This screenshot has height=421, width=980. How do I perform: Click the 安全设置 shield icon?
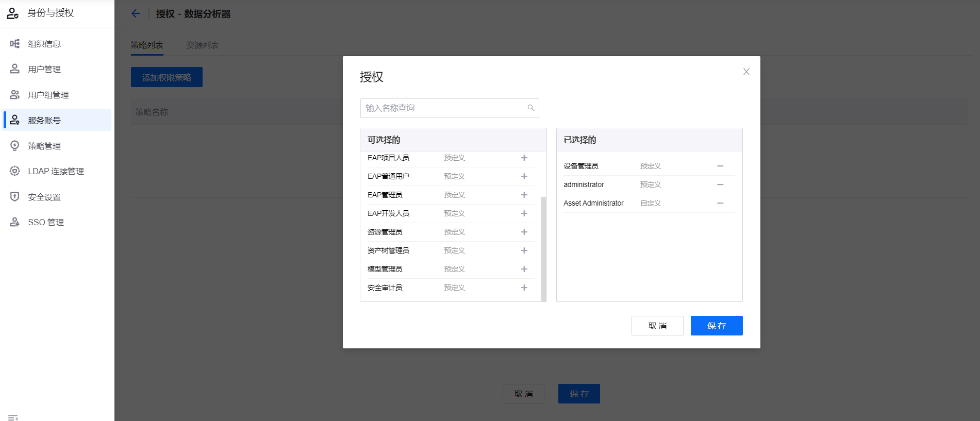15,196
